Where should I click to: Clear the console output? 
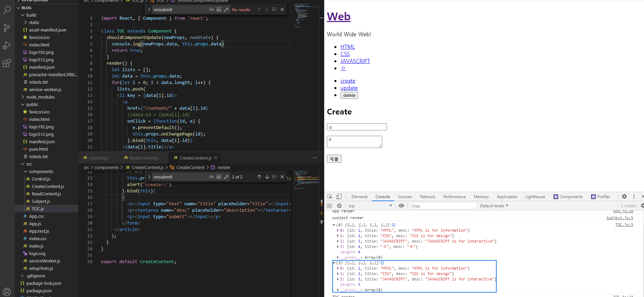[x=339, y=206]
